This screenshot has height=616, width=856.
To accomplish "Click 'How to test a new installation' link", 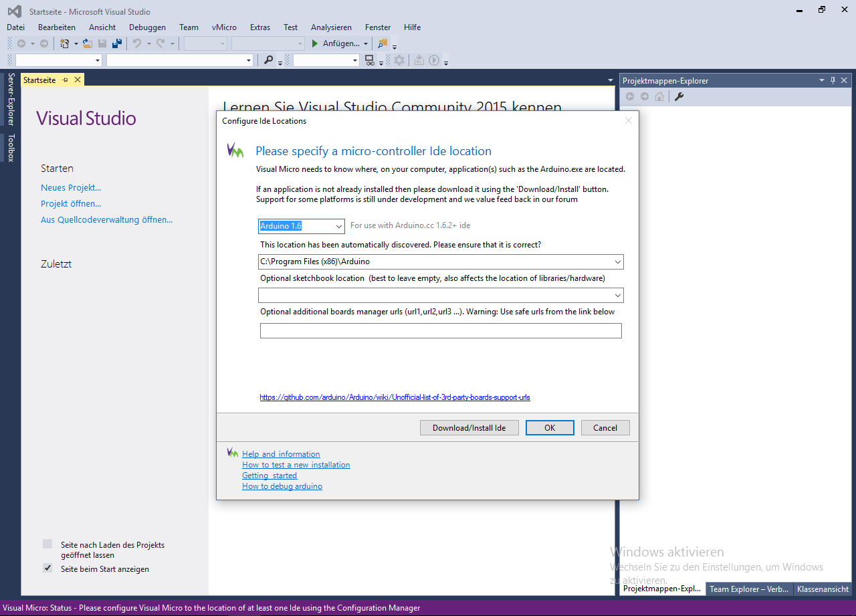I will tap(296, 465).
